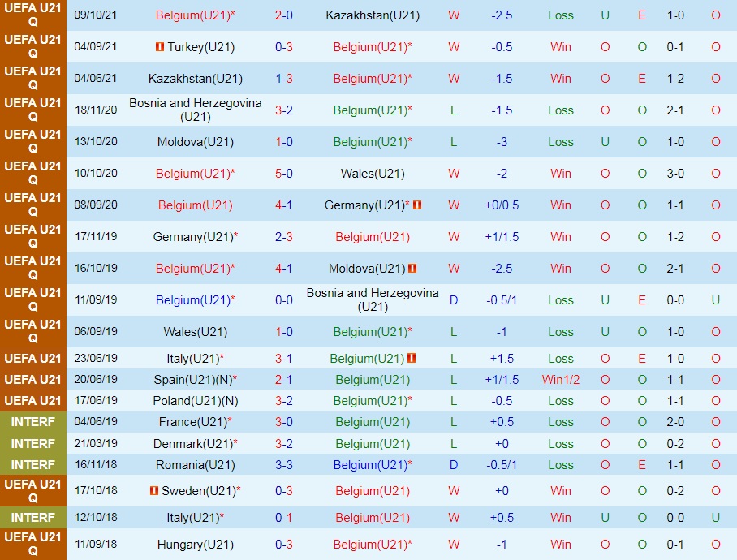Click the 2-0 half-time score on 04/06/19
737x560 pixels.
click(675, 422)
